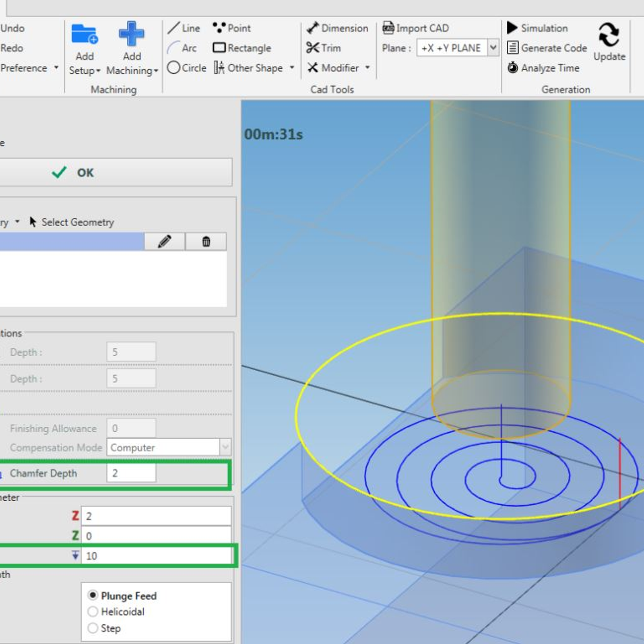This screenshot has width=644, height=644.
Task: Click the first Depth field showing 5
Action: coord(131,352)
